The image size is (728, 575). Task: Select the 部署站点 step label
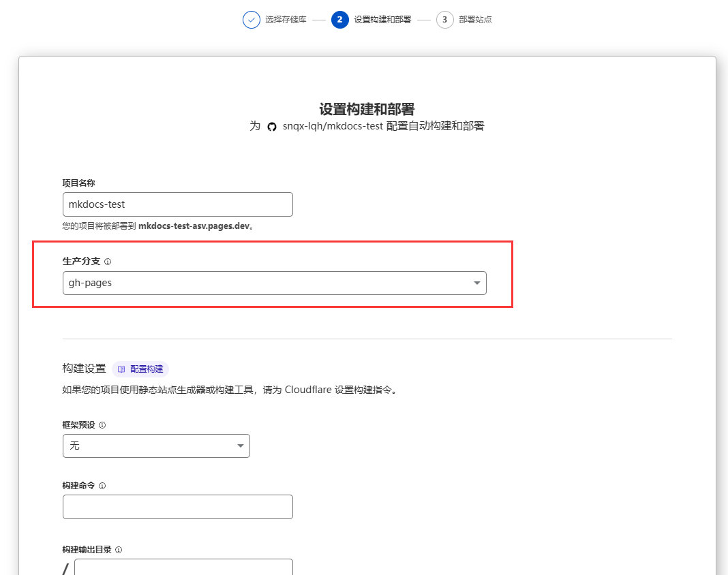(x=475, y=20)
